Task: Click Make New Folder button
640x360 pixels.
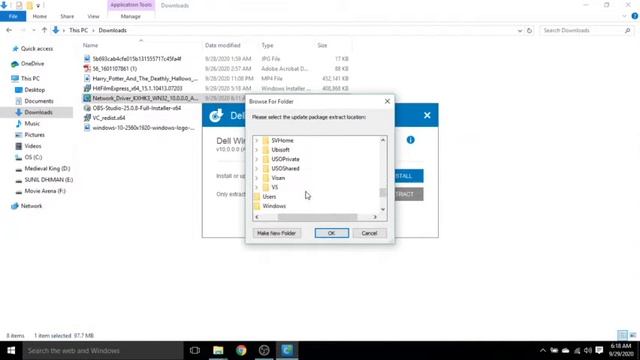Action: 276,233
